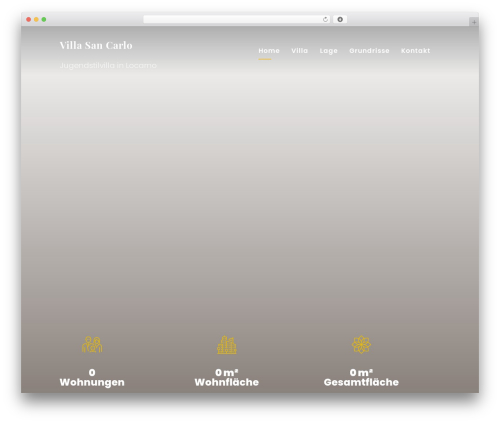
Task: Open the Grundrisse menu item
Action: pos(369,51)
